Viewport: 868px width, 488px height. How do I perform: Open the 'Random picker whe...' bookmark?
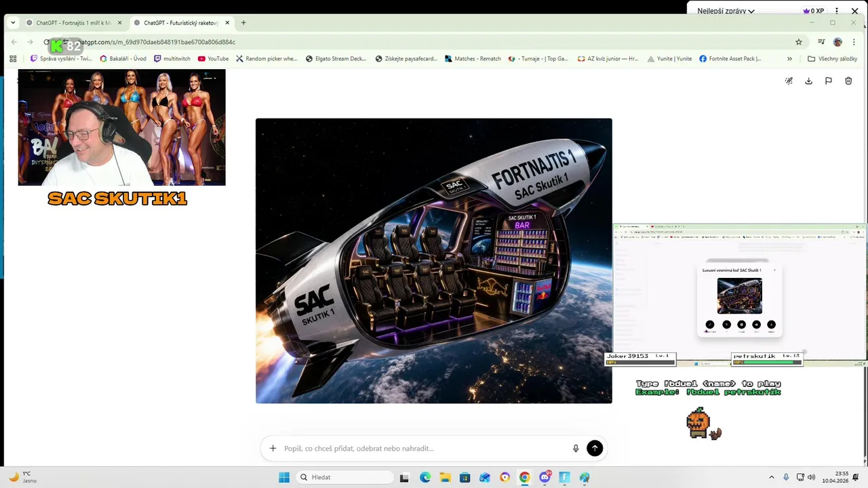pyautogui.click(x=267, y=59)
